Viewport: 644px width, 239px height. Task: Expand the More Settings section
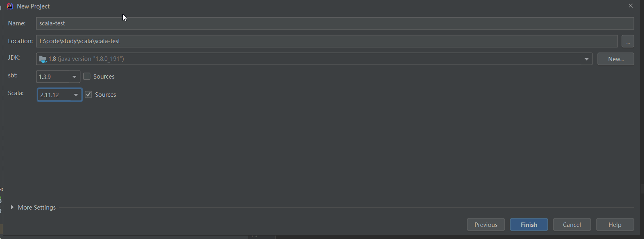click(33, 207)
